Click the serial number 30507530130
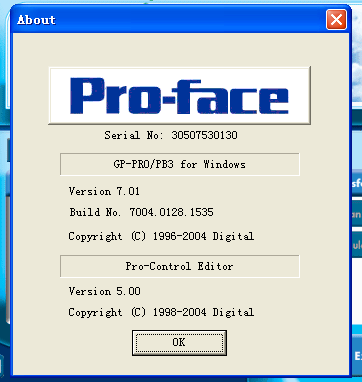The height and width of the screenshot is (382, 362). tap(204, 135)
